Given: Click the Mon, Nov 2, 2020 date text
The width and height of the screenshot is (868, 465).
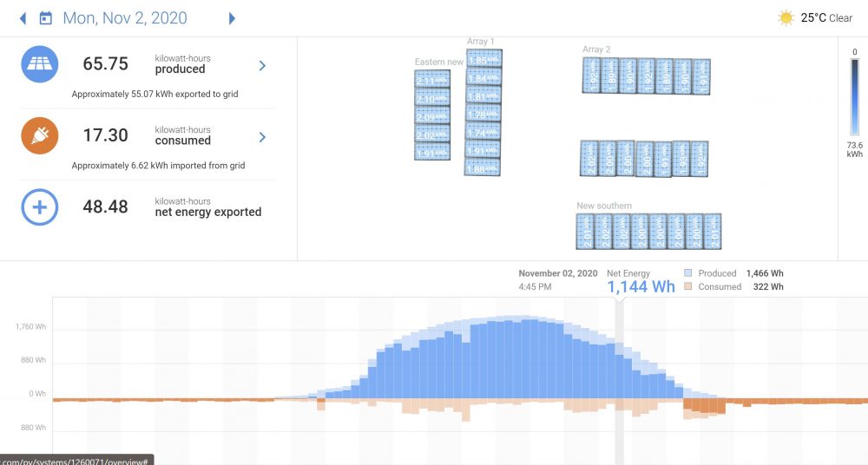Looking at the screenshot, I should [125, 18].
